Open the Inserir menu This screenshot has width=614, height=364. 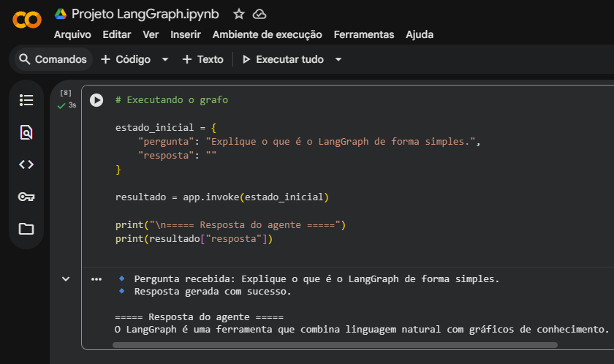[x=186, y=34]
